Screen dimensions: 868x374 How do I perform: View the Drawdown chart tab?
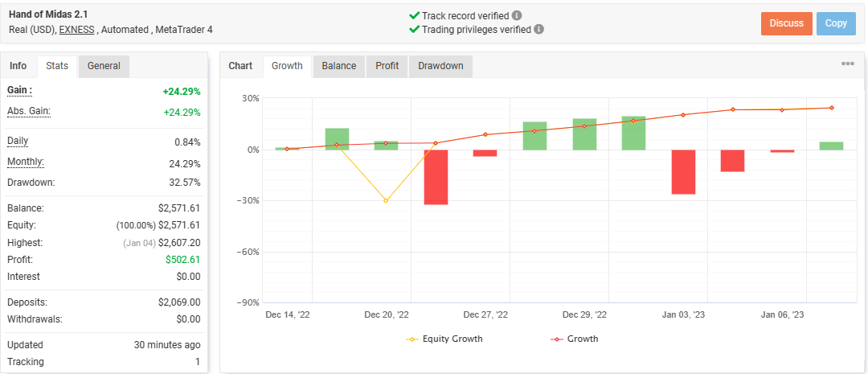point(440,66)
